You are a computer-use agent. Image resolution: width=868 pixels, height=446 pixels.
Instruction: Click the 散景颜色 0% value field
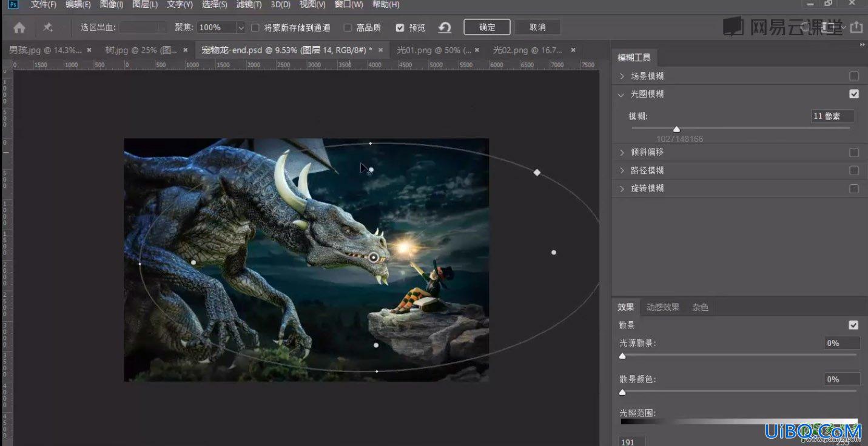842,379
